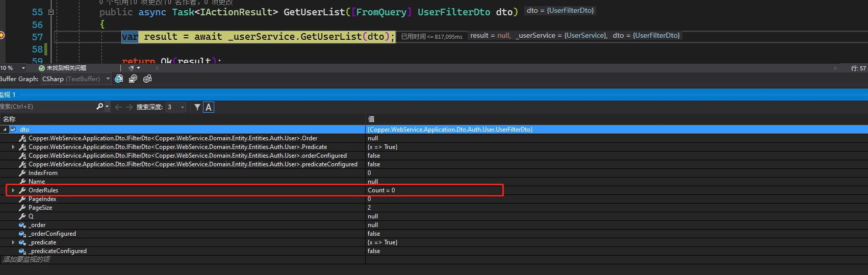Click the third Buffer Graph globe icon
The width and height of the screenshot is (868, 275).
pos(147,79)
